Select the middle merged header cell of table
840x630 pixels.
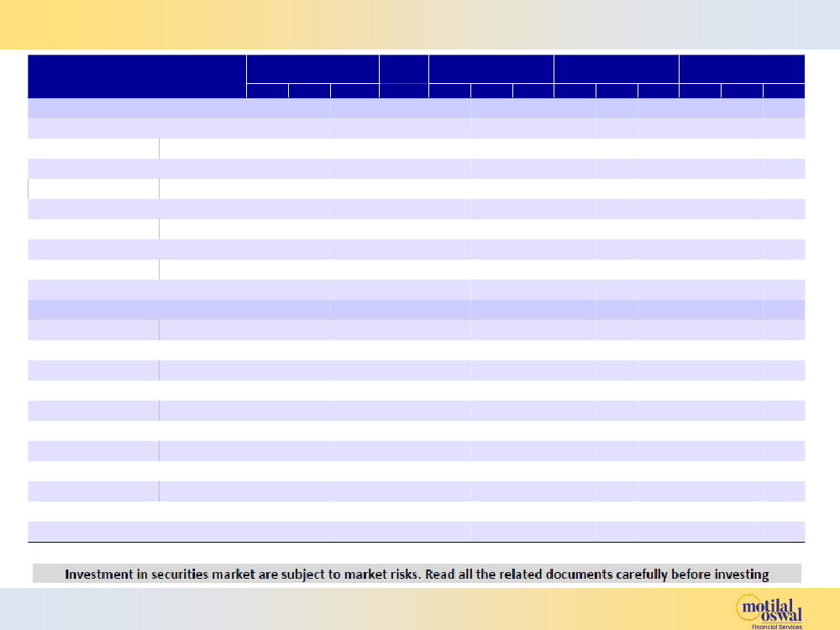coord(491,69)
